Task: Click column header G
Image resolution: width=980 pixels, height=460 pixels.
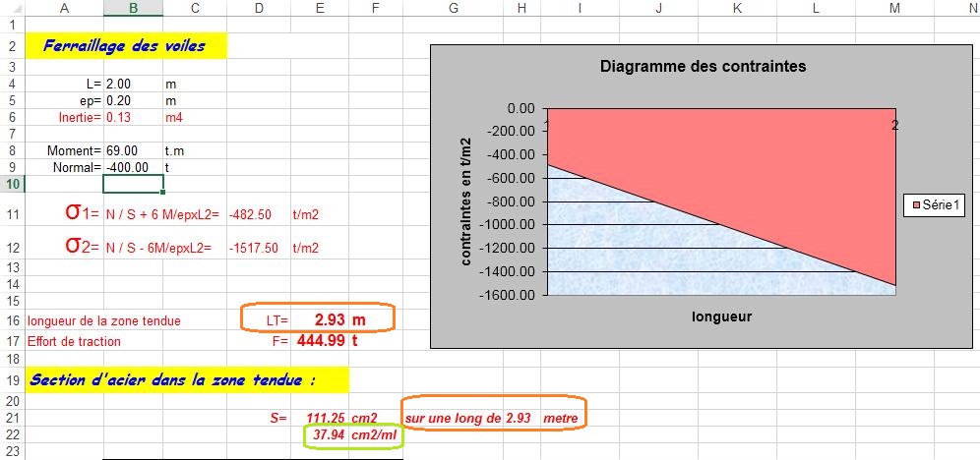Action: click(454, 8)
